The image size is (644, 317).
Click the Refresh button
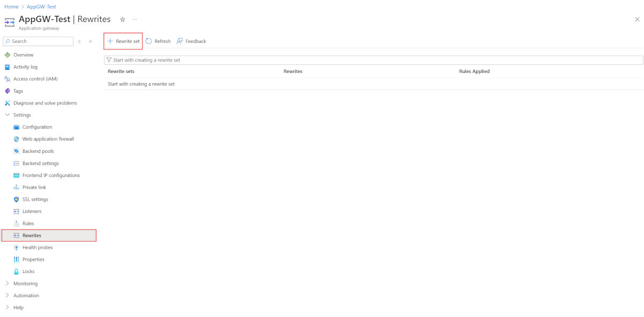coord(158,41)
